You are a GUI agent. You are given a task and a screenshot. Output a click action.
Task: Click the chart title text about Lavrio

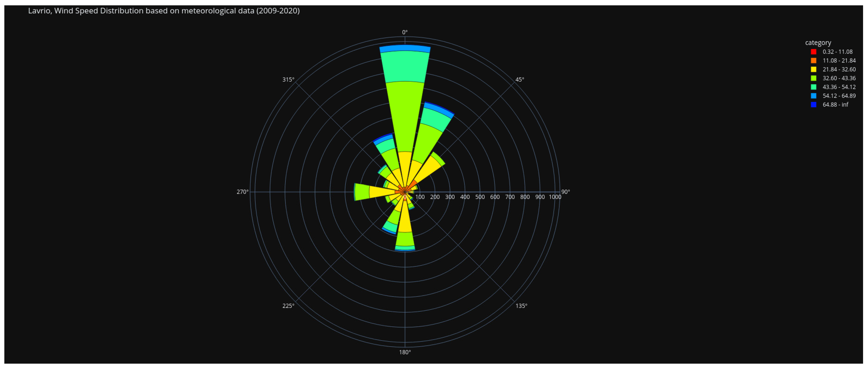pyautogui.click(x=164, y=11)
